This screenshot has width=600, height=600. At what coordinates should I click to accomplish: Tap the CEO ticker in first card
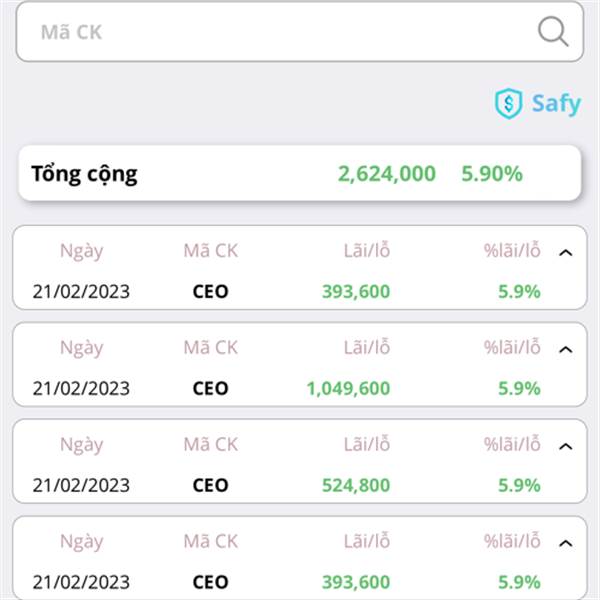(210, 292)
